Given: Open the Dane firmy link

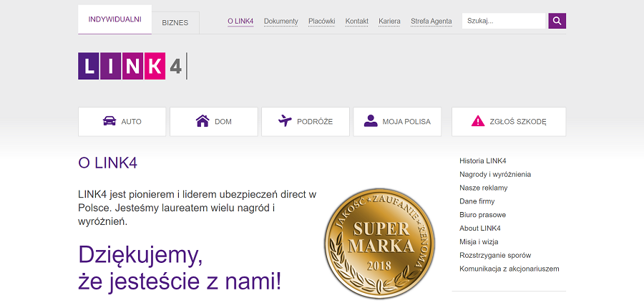Looking at the screenshot, I should [x=477, y=201].
